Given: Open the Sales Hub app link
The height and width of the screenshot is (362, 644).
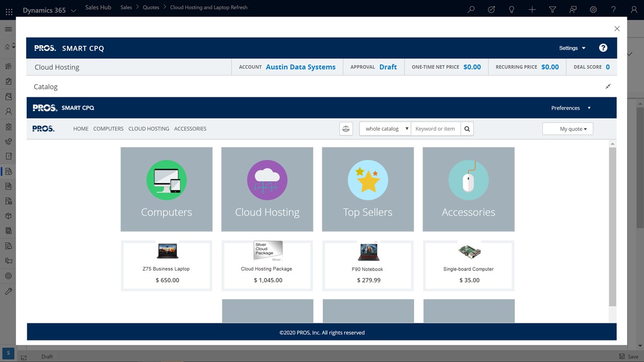Looking at the screenshot, I should click(x=98, y=8).
